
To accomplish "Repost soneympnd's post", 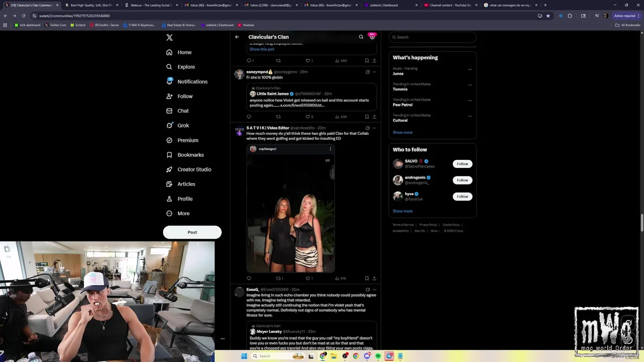I will pyautogui.click(x=278, y=117).
